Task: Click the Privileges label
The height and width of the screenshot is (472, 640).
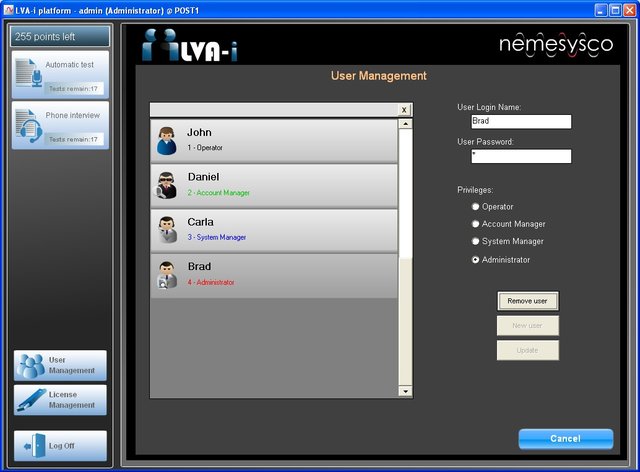Action: point(475,190)
